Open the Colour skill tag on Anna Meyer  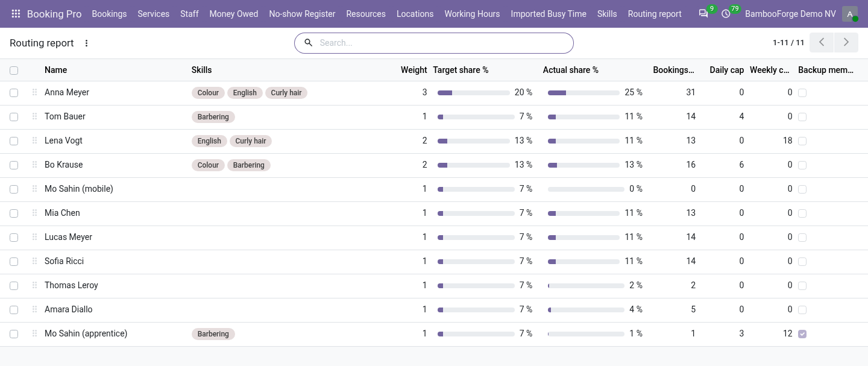208,93
